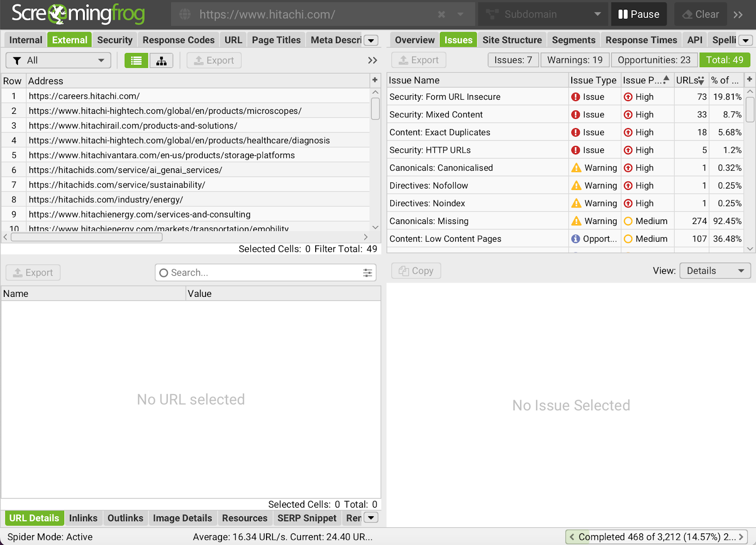
Task: Open search filter options icon
Action: (368, 273)
